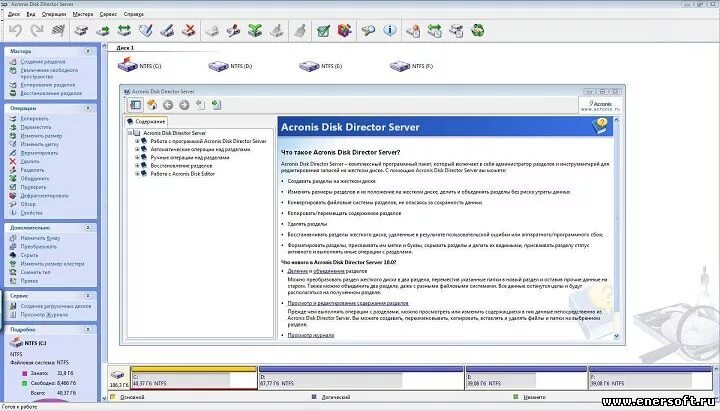Click 'Форматировать' operation link
Image resolution: width=720 pixels, height=411 pixels.
[39, 153]
